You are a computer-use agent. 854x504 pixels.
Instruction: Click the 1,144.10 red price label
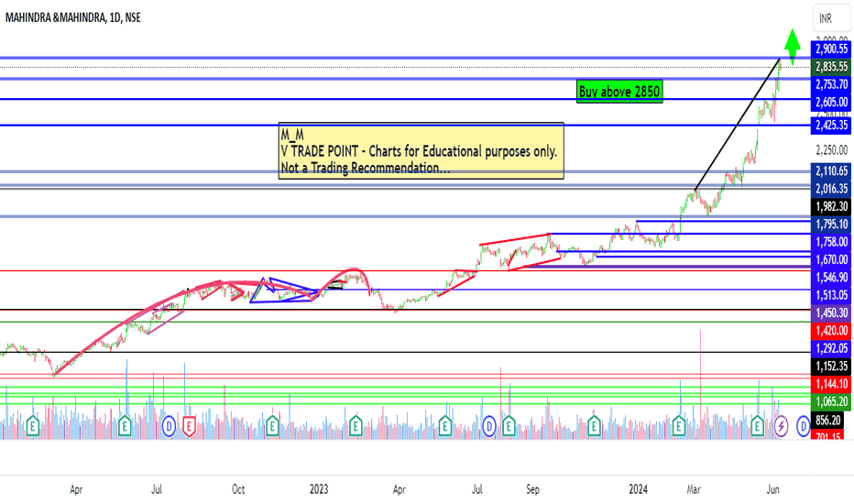coord(831,384)
